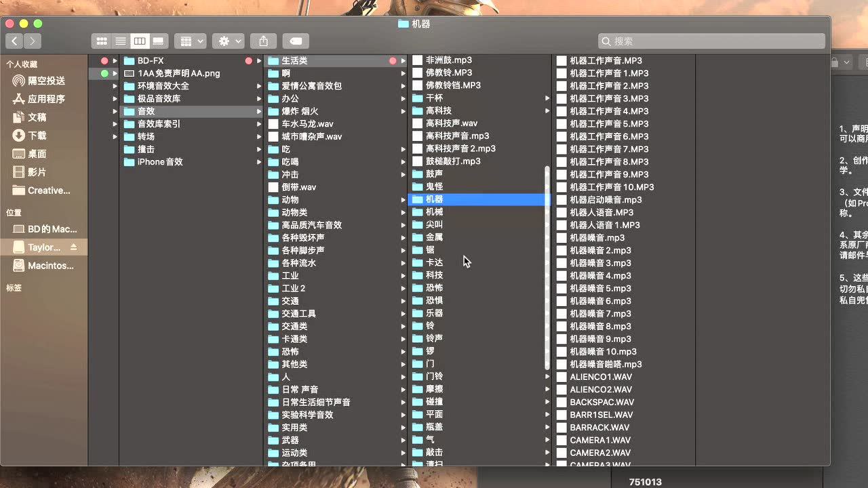Screen dimensions: 868x488
Task: Select gallery view in toolbar
Action: 158,41
